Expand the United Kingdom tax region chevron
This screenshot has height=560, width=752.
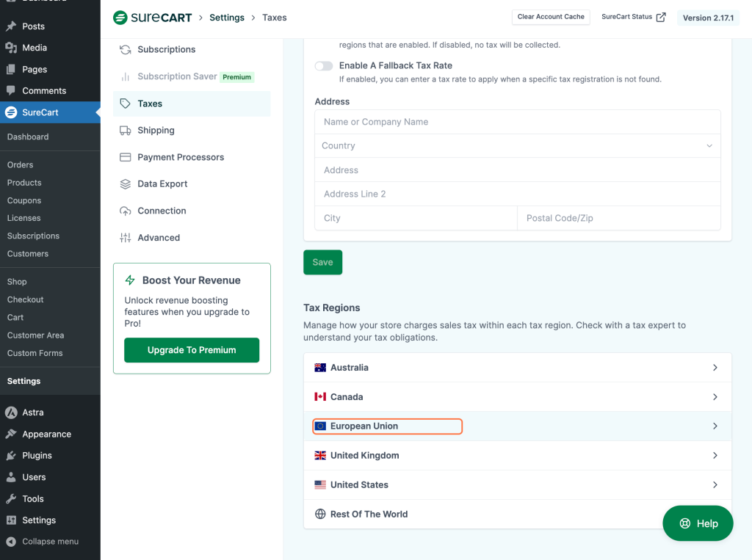(x=715, y=456)
